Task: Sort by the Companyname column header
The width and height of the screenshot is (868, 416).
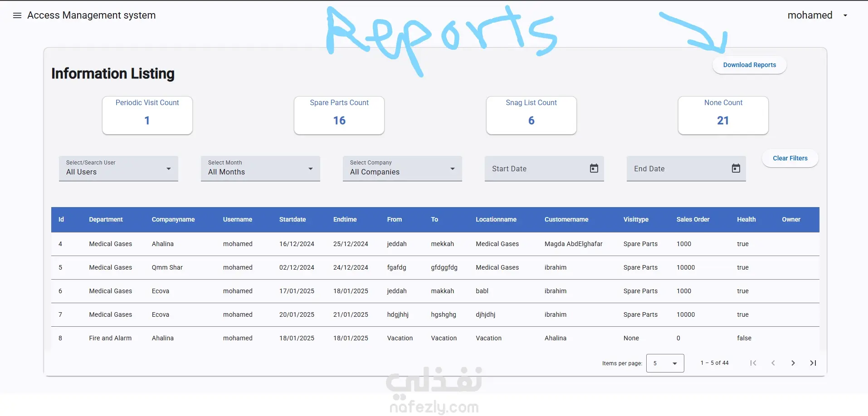Action: 173,219
